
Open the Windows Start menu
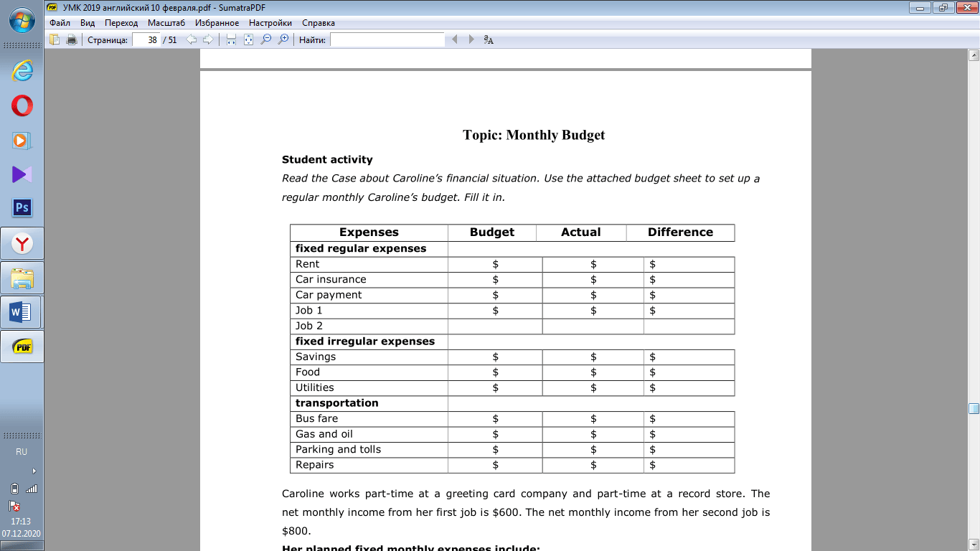tap(22, 19)
